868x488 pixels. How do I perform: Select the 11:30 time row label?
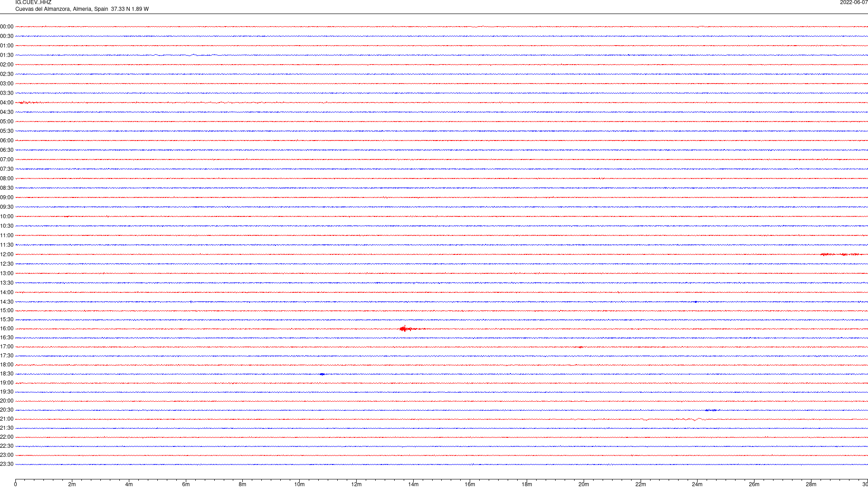click(x=7, y=245)
